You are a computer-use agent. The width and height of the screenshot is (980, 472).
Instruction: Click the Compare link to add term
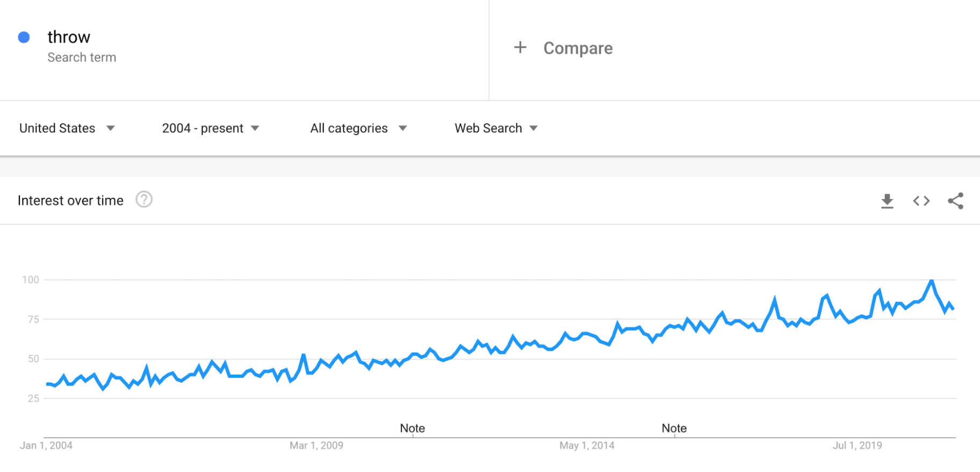point(578,48)
